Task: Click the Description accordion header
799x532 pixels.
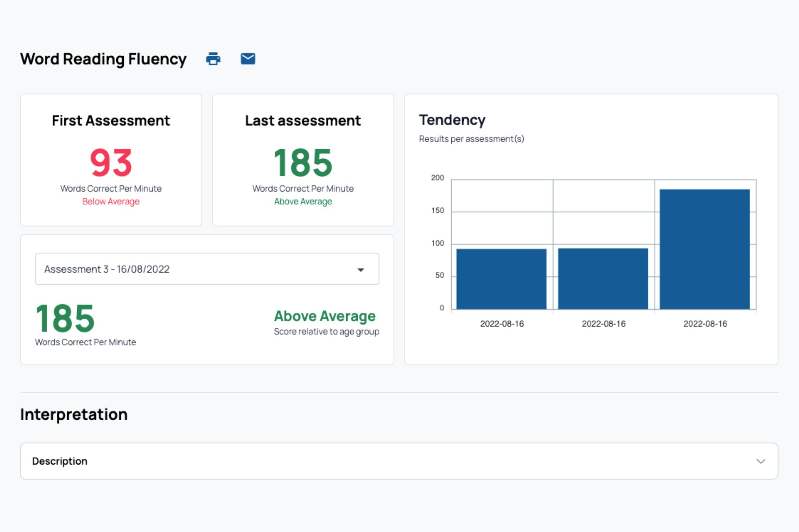Action: click(x=399, y=461)
